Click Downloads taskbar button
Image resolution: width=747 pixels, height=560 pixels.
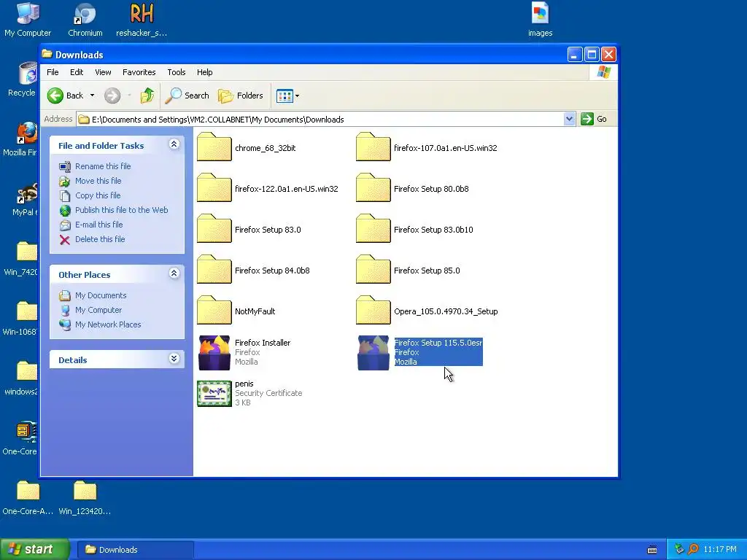pyautogui.click(x=135, y=550)
